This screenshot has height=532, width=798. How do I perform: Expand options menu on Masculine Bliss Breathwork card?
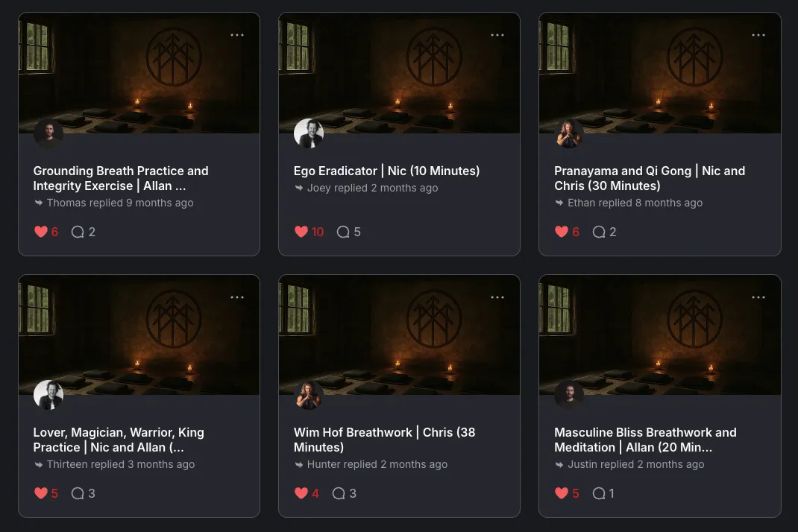point(758,297)
